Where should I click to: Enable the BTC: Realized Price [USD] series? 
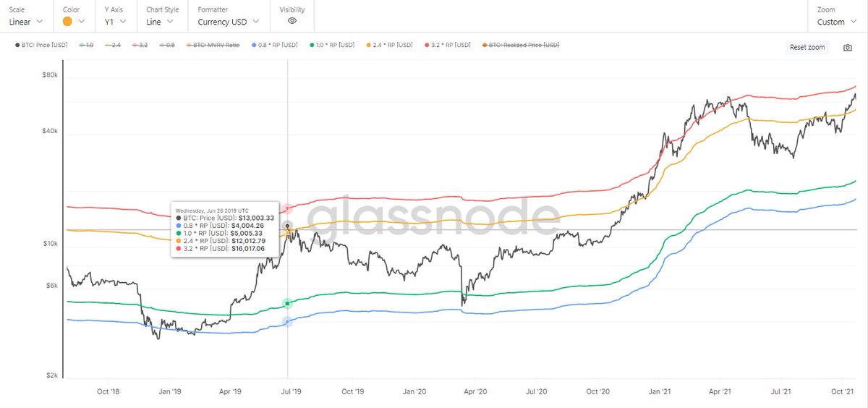coord(522,45)
